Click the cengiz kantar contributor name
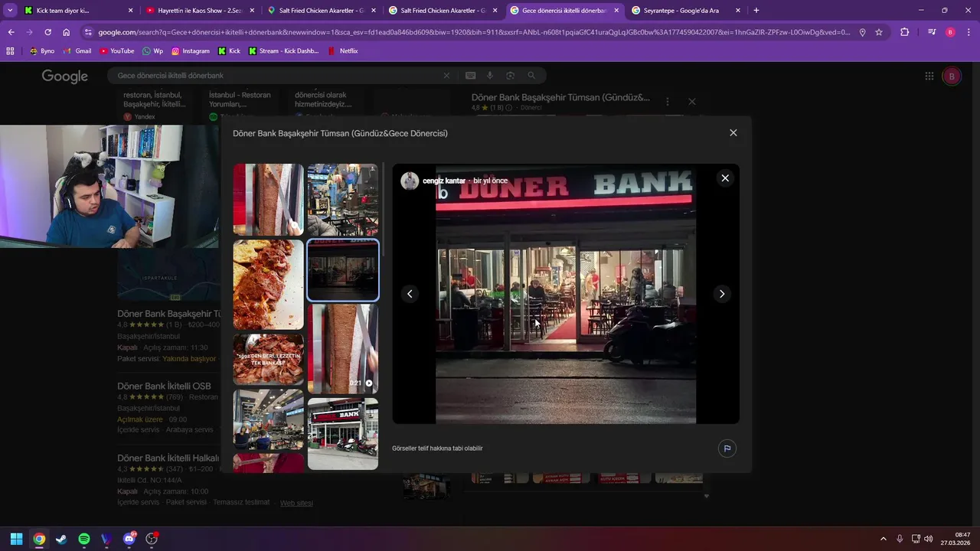Viewport: 980px width, 551px height. click(444, 181)
